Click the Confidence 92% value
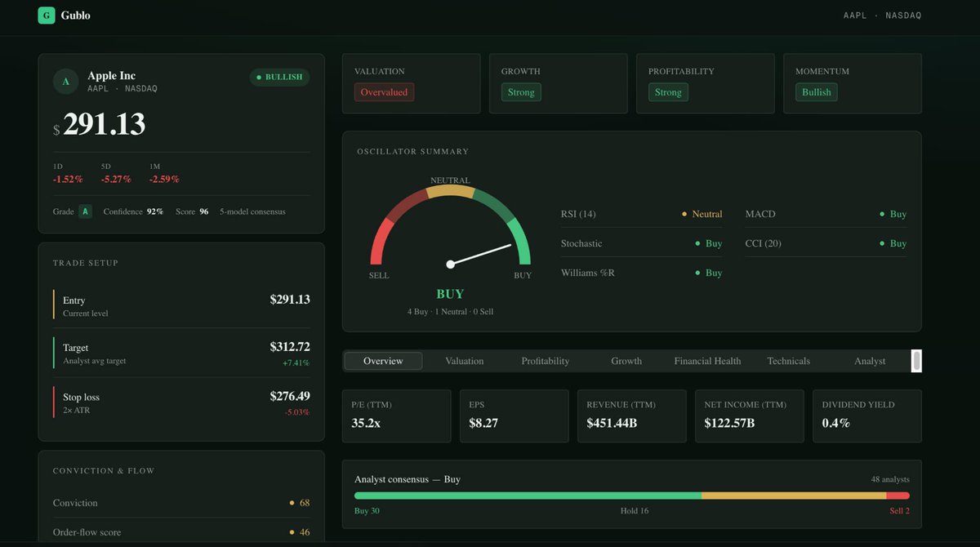980x547 pixels. [155, 211]
